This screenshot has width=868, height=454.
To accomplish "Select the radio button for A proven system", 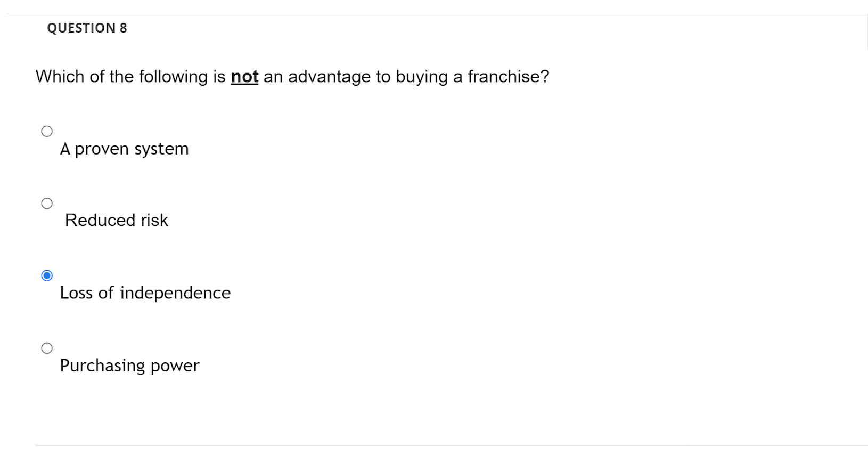I will click(x=47, y=131).
